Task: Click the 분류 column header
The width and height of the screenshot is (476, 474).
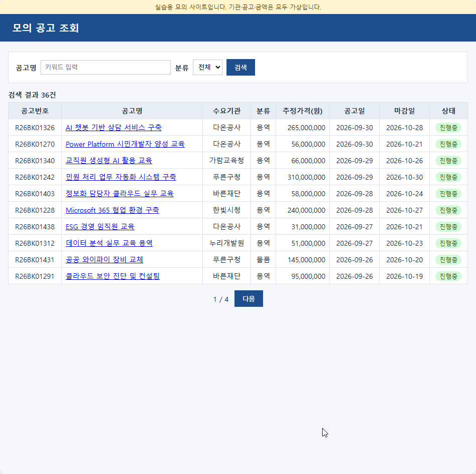Action: [x=263, y=111]
